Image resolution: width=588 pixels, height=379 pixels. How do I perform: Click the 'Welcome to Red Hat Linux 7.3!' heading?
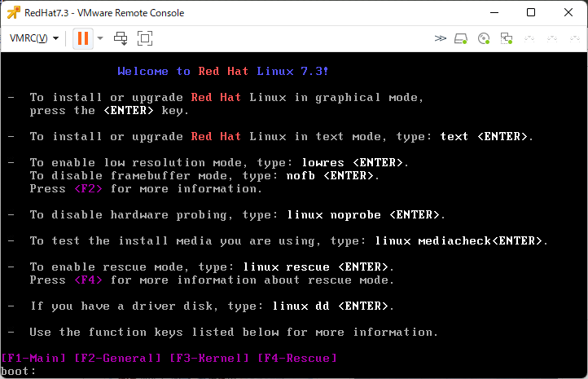pyautogui.click(x=223, y=71)
